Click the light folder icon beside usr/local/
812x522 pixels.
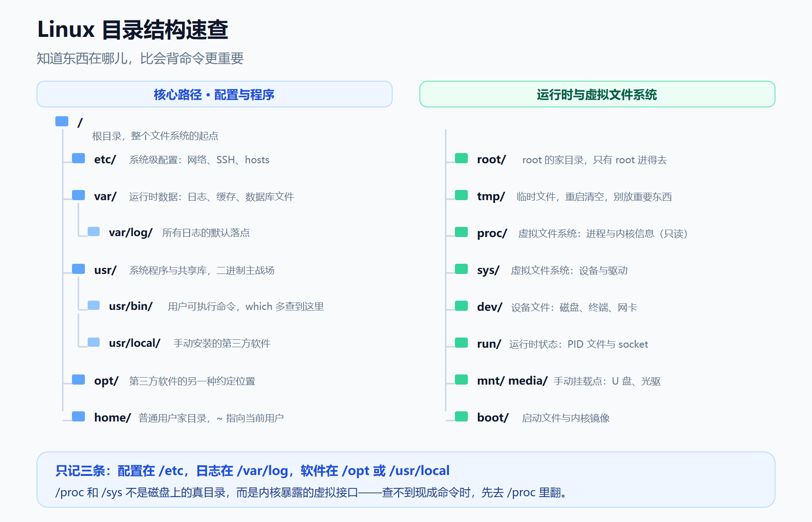(x=94, y=342)
